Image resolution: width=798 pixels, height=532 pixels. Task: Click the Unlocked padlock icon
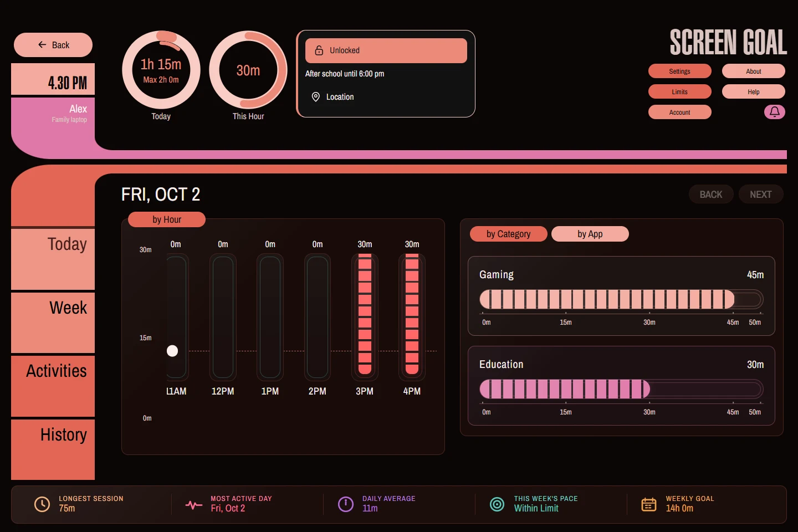click(x=319, y=50)
